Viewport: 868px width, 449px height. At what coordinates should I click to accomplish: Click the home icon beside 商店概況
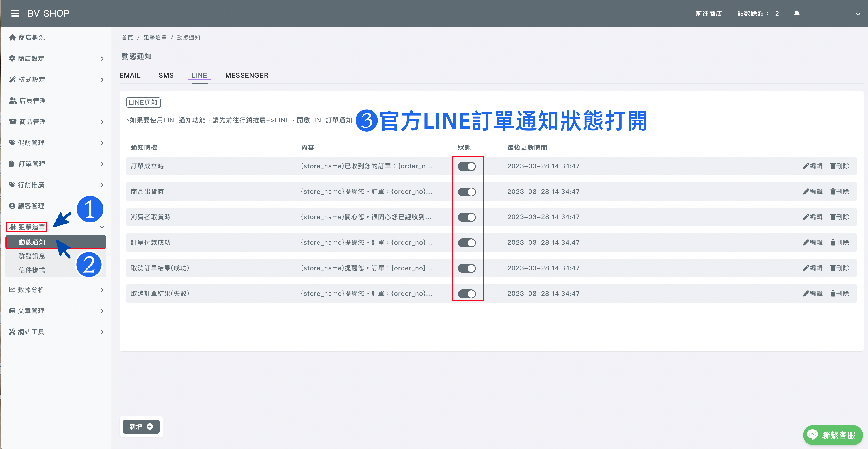click(13, 37)
